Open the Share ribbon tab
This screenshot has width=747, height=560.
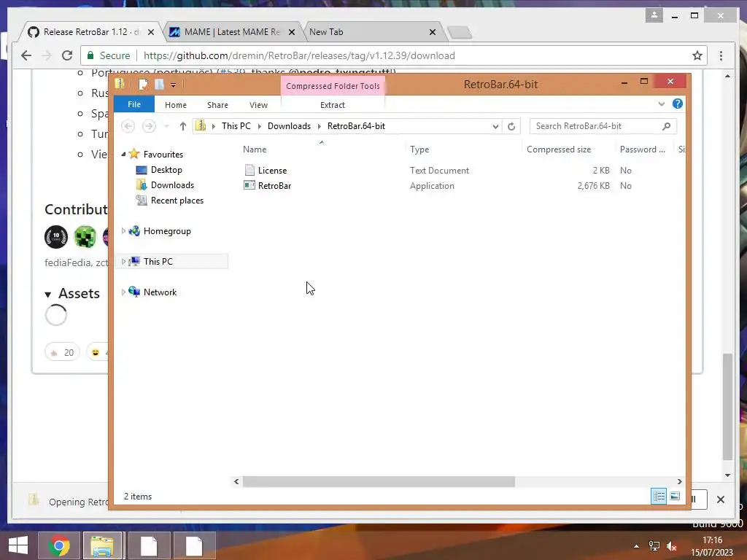(217, 105)
